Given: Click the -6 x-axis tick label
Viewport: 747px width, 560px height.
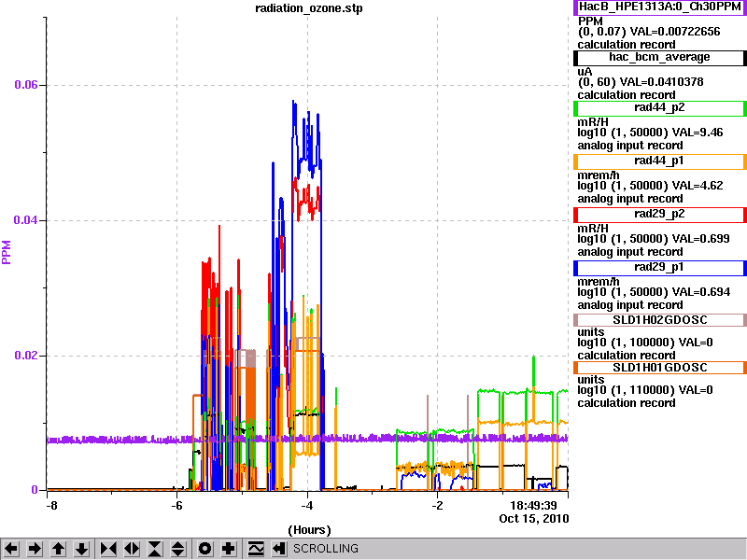Looking at the screenshot, I should [176, 505].
